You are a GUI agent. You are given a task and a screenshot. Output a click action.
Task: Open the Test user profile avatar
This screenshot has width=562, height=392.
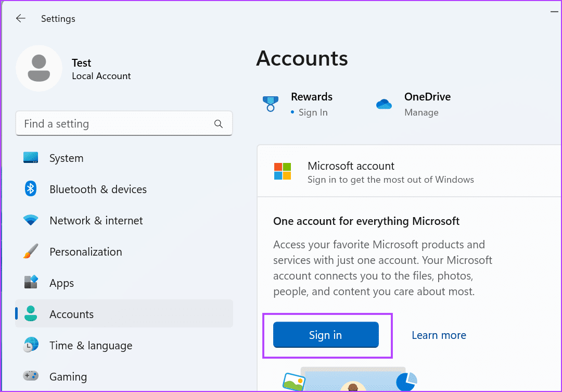[x=39, y=68]
